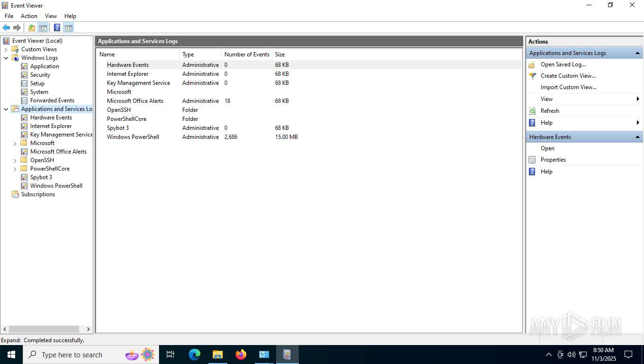The image size is (644, 364).
Task: Show hidden tray icons chevron
Action: click(549, 355)
